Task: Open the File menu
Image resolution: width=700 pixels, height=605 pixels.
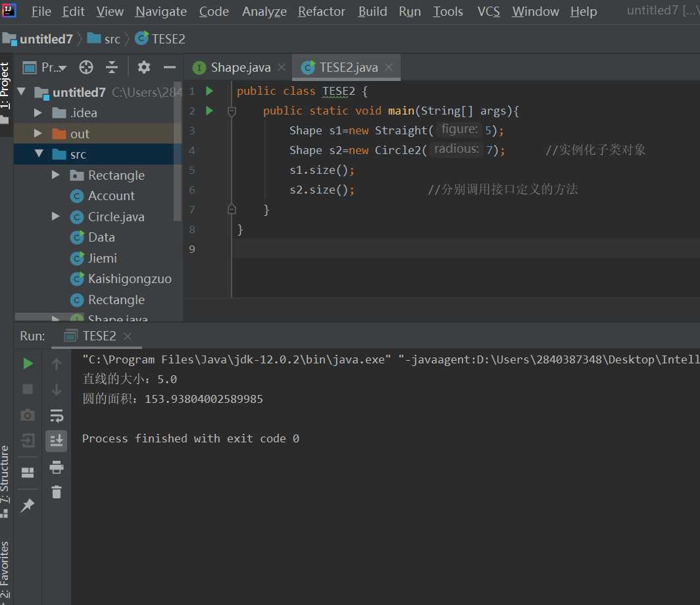Action: [41, 11]
